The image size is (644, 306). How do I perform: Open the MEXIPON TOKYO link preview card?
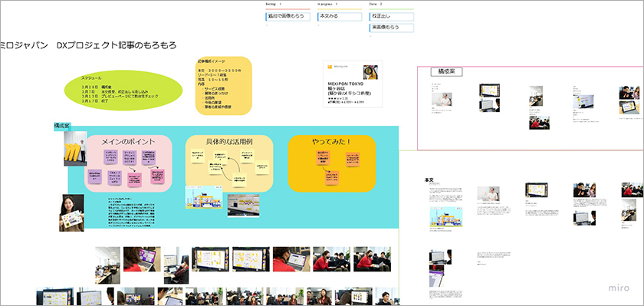click(353, 84)
